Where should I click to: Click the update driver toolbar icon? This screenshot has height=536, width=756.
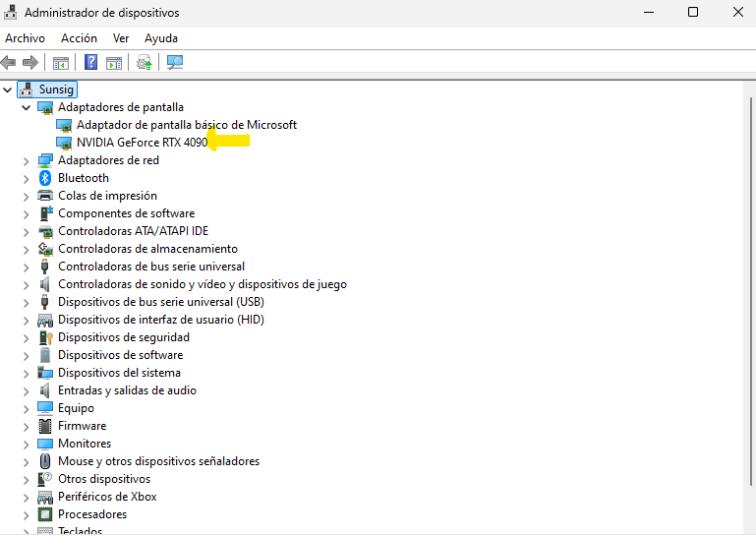[x=145, y=62]
